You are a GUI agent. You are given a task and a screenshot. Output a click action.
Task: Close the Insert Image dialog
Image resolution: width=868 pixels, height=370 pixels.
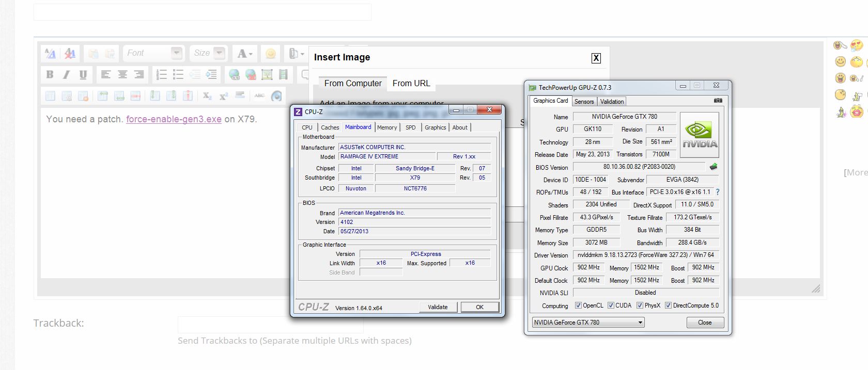tap(596, 58)
